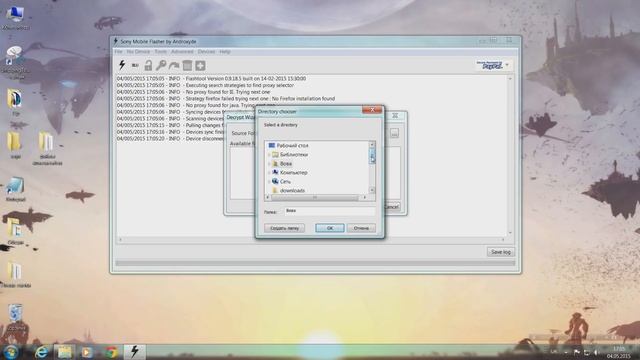The height and width of the screenshot is (360, 640).
Task: Click the BLU bootloader unlock icon
Action: pyautogui.click(x=135, y=65)
